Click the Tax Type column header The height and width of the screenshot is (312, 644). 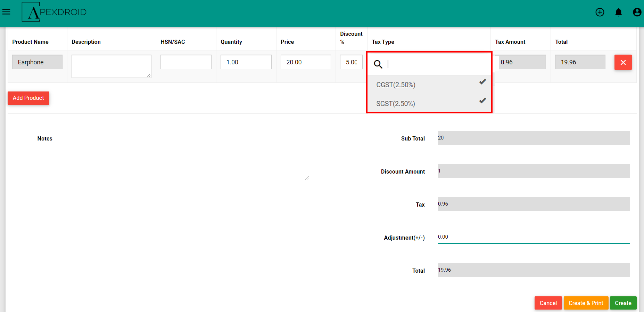383,42
